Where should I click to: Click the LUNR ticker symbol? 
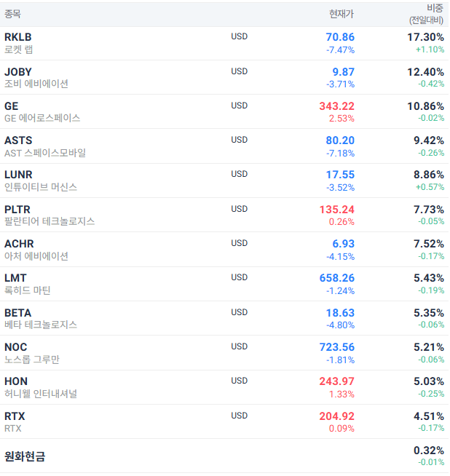[19, 175]
